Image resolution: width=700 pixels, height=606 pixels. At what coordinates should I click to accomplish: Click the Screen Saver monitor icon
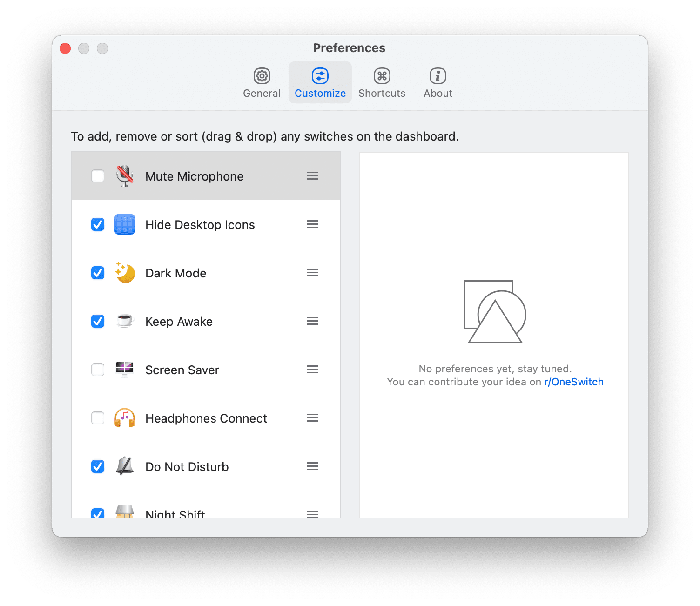pyautogui.click(x=125, y=369)
